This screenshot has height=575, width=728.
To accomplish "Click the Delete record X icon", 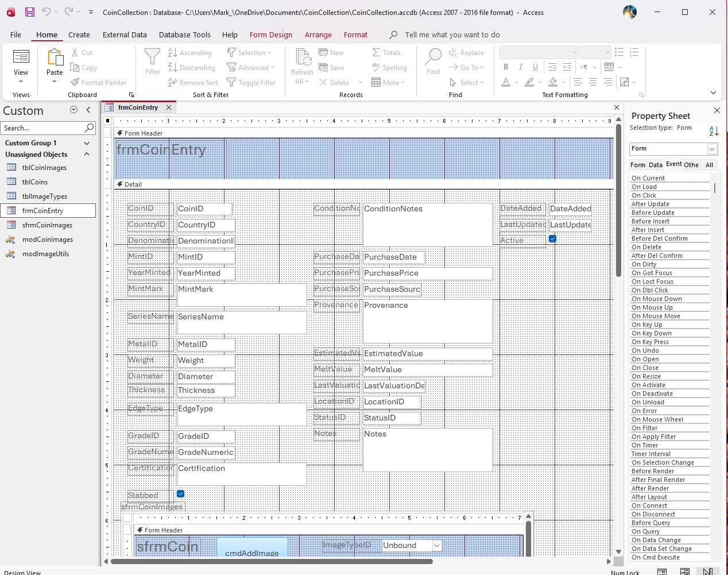I will 323,82.
